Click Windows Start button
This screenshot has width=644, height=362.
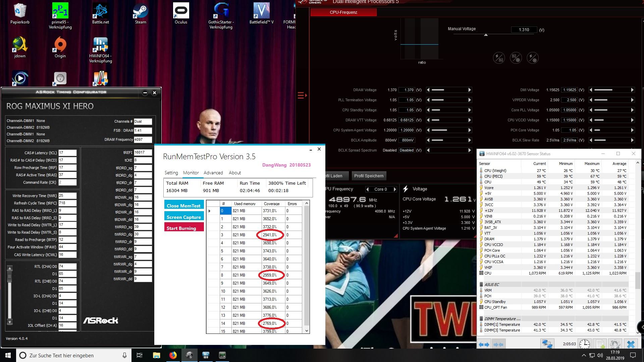(8, 355)
